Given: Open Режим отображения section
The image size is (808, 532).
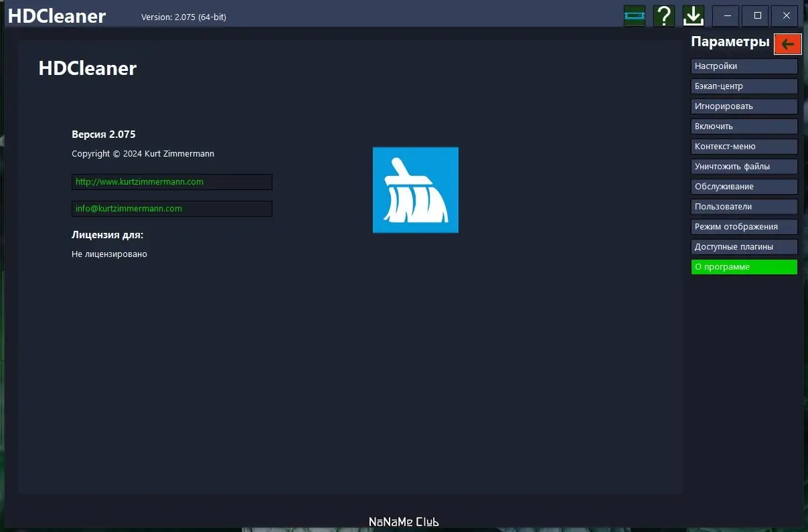Looking at the screenshot, I should click(x=744, y=227).
